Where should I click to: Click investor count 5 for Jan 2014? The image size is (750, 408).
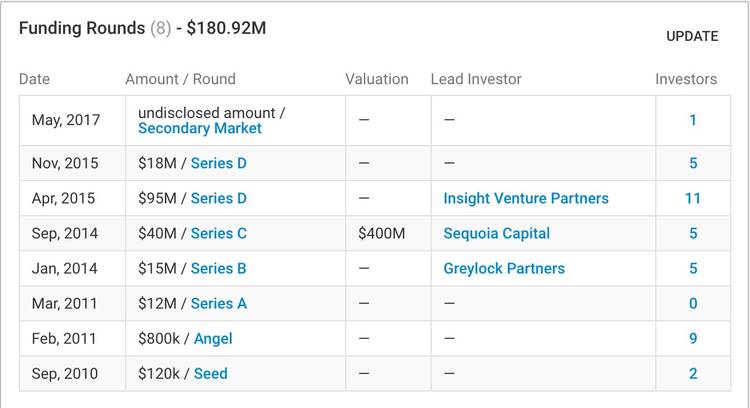click(x=693, y=268)
